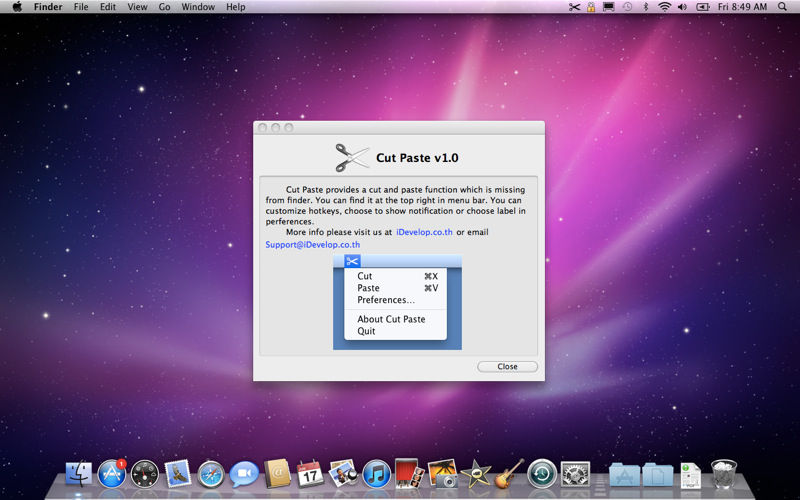
Task: Open the Time Machine menu bar icon
Action: 627,7
